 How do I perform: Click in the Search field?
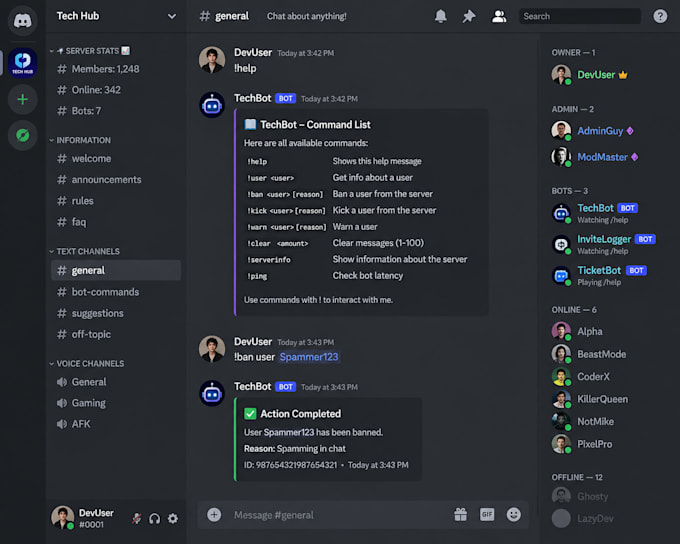coord(580,16)
